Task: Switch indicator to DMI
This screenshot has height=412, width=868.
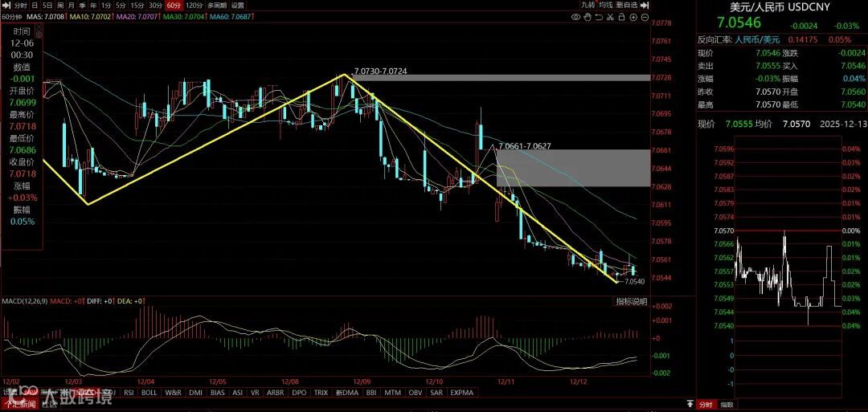Action: (196, 393)
